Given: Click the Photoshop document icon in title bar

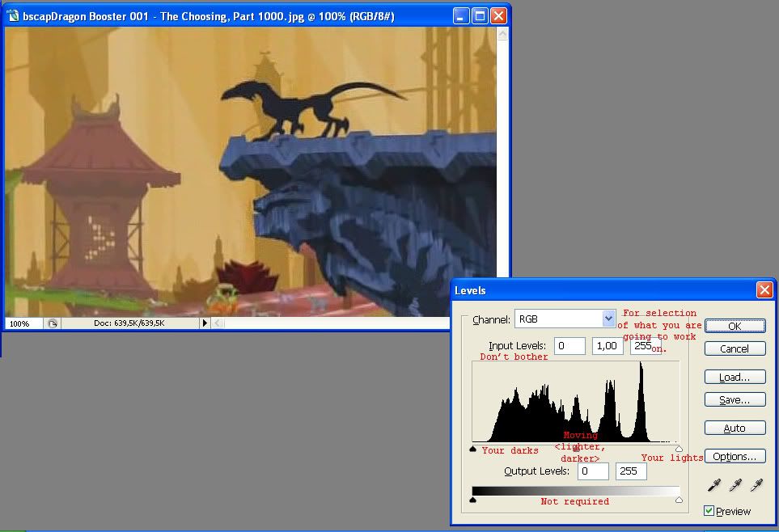Looking at the screenshot, I should point(14,16).
